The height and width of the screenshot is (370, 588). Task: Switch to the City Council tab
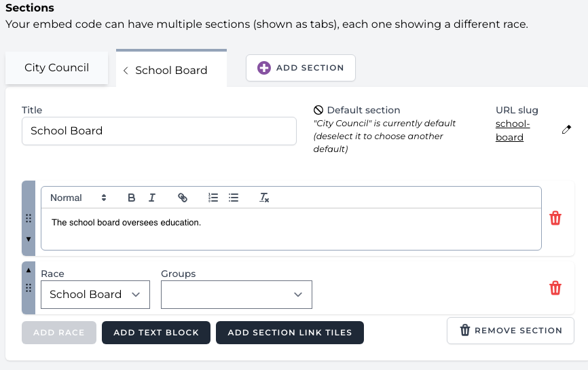[x=56, y=68]
